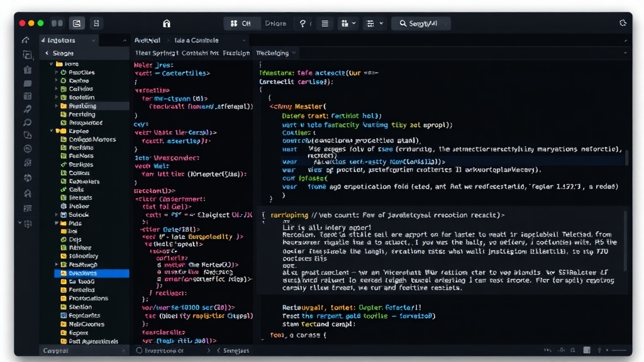Select the circle option in the bottom bar

pos(139,350)
